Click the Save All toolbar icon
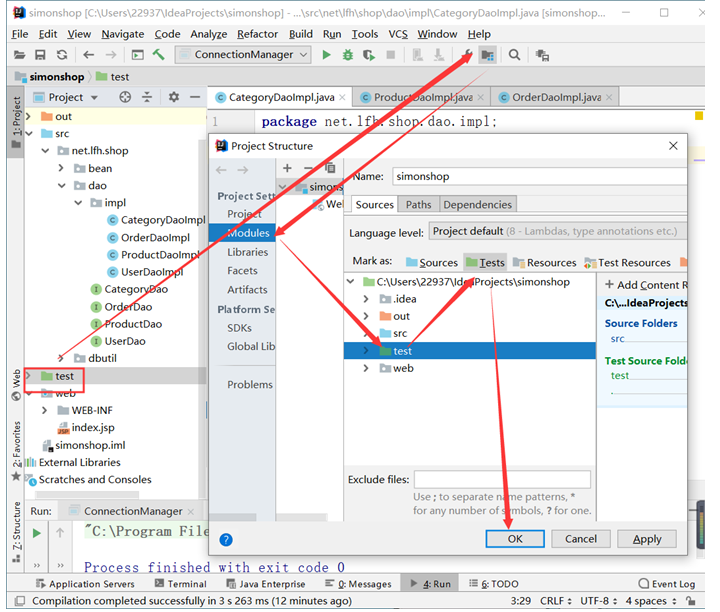The width and height of the screenshot is (720, 612). (40, 55)
